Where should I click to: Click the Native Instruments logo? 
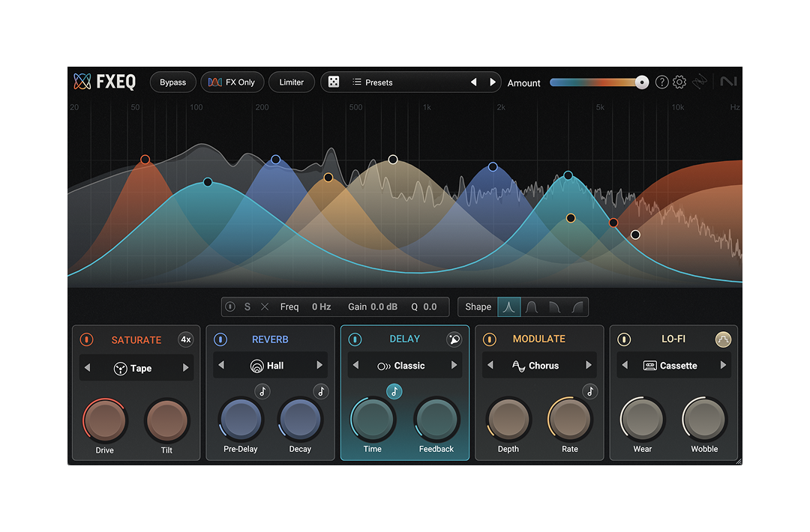coord(728,81)
